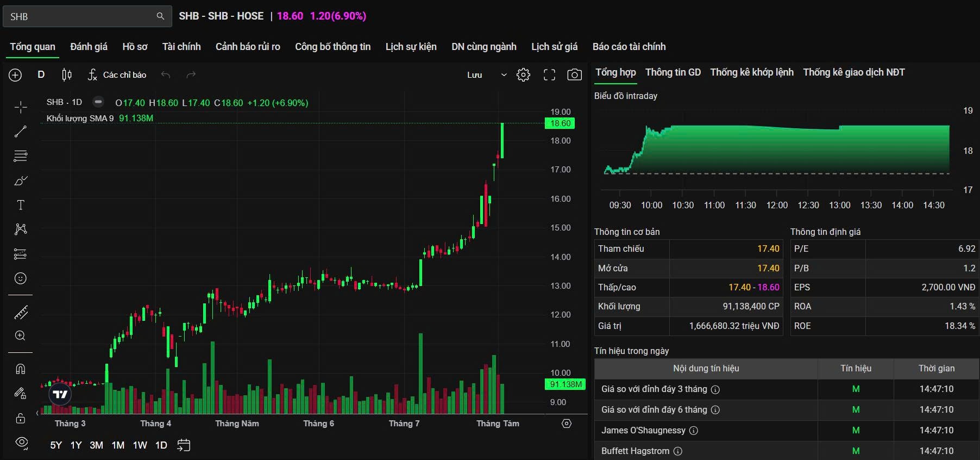Screen dimensions: 980x460
Task: Open the Tài chính tab
Action: point(181,47)
